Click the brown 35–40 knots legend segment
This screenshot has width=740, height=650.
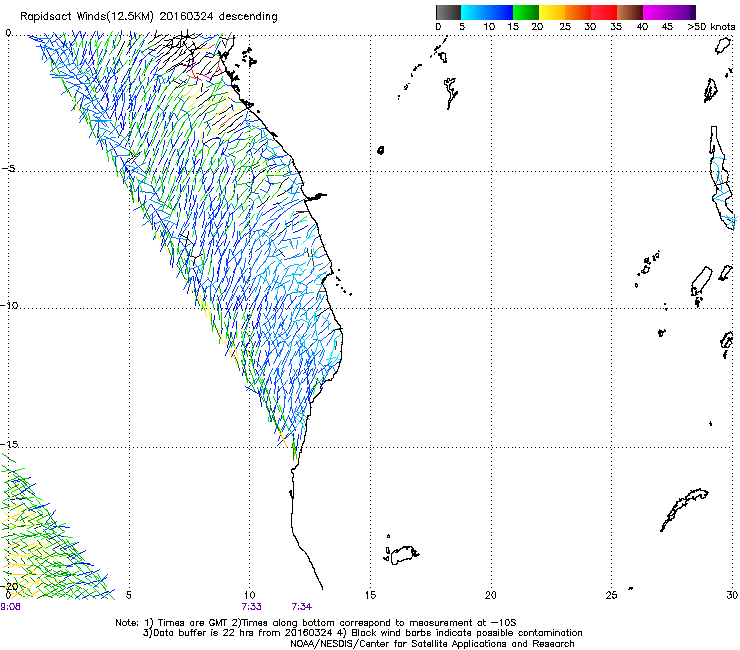[630, 12]
